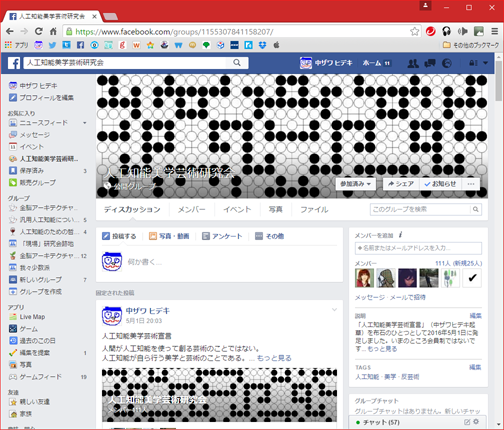This screenshot has height=430, width=504.
Task: Click メッセージ・メールで招待 link
Action: coord(390,297)
